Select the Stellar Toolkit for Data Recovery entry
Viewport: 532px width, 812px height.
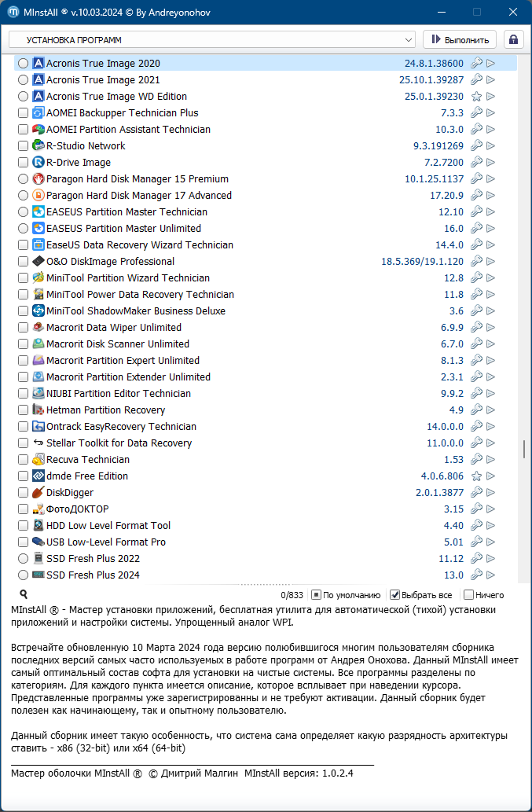click(x=119, y=443)
